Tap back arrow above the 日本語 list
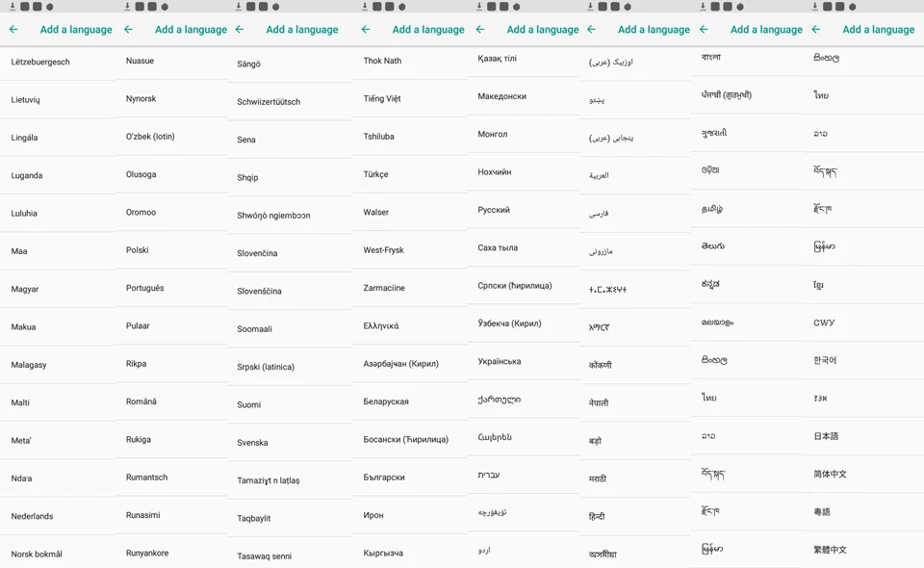 (x=816, y=30)
